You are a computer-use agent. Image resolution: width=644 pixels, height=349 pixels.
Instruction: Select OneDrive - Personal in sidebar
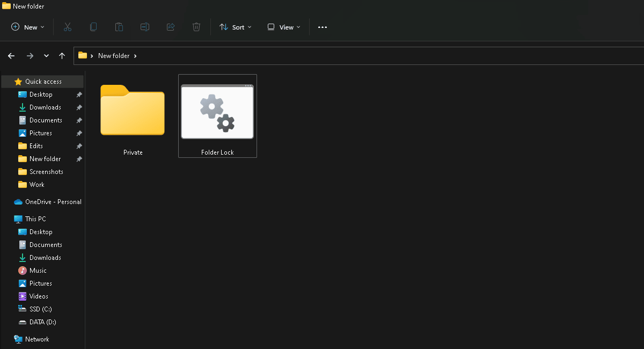(53, 202)
